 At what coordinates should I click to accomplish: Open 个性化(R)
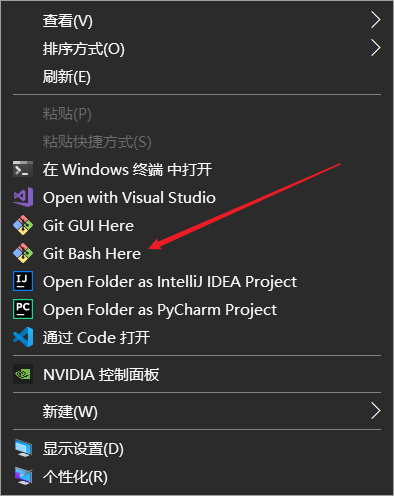197,476
